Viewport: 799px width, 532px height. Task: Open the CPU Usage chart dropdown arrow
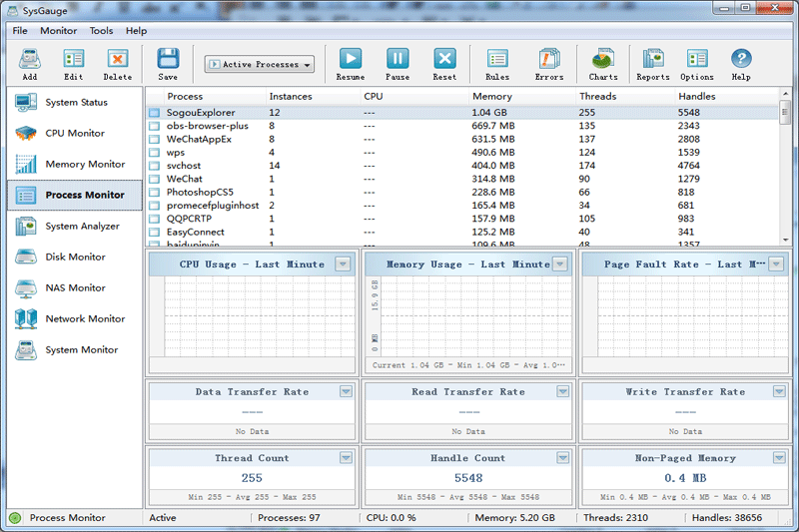pos(343,265)
